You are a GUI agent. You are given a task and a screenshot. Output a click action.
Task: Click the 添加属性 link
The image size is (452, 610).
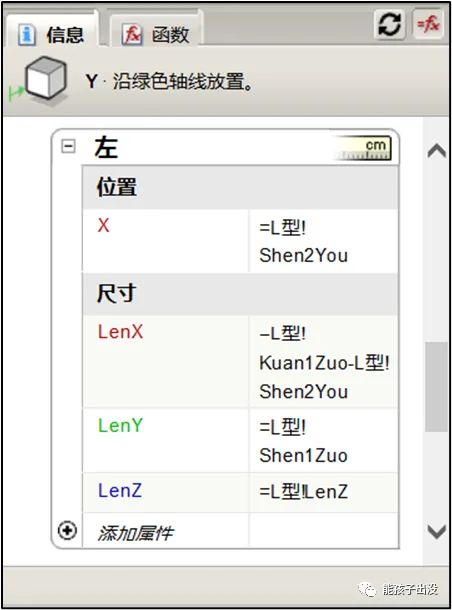135,533
